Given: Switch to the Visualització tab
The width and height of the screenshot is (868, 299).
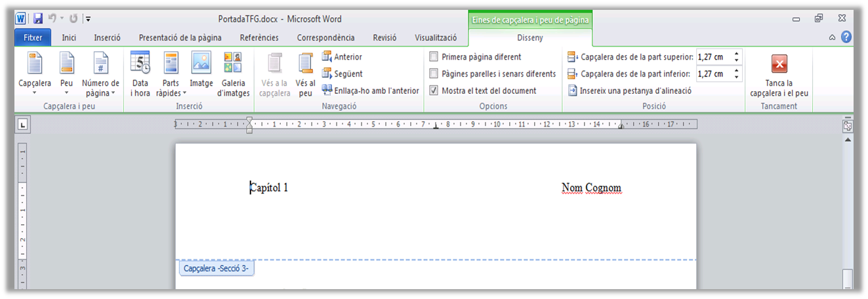Looking at the screenshot, I should click(436, 38).
